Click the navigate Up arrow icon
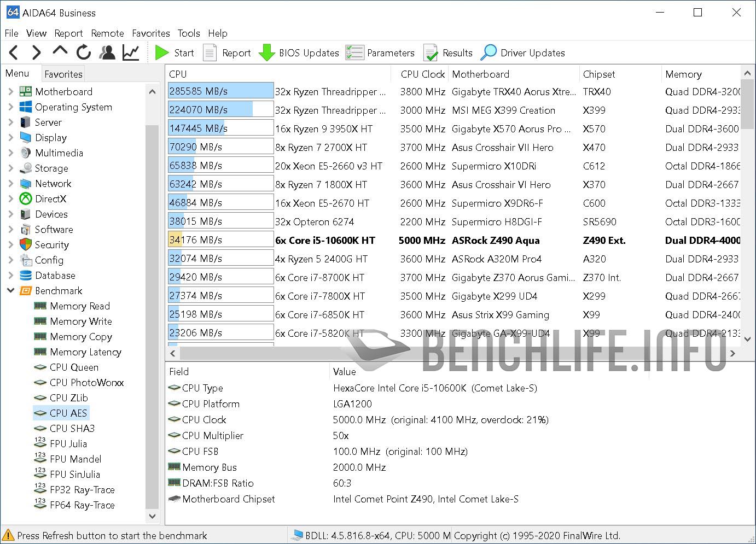 (x=60, y=51)
